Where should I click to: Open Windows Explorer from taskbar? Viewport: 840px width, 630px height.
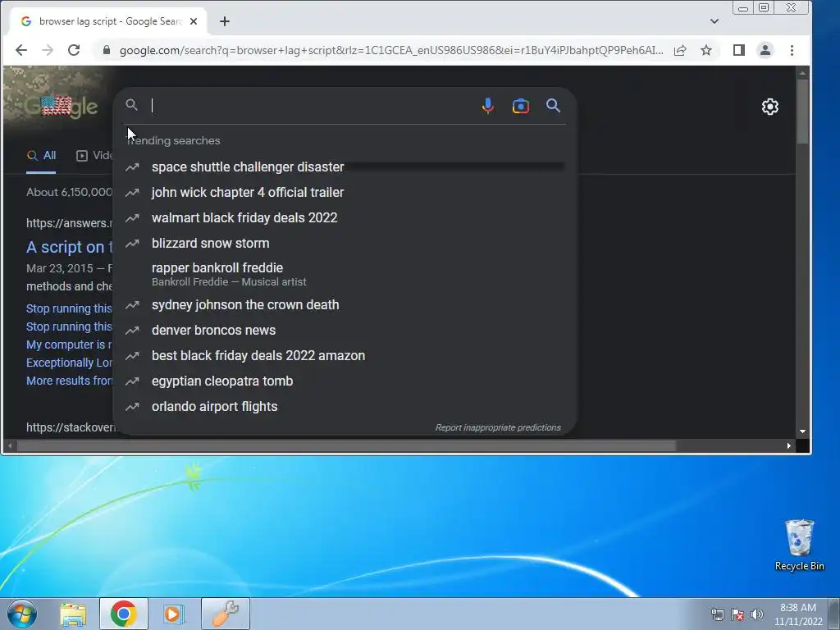tap(73, 614)
